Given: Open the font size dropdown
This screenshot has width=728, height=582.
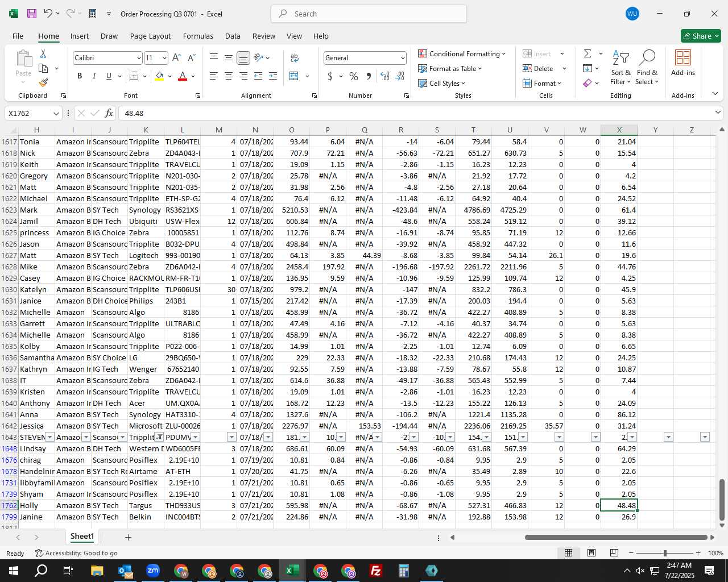Looking at the screenshot, I should [164, 58].
